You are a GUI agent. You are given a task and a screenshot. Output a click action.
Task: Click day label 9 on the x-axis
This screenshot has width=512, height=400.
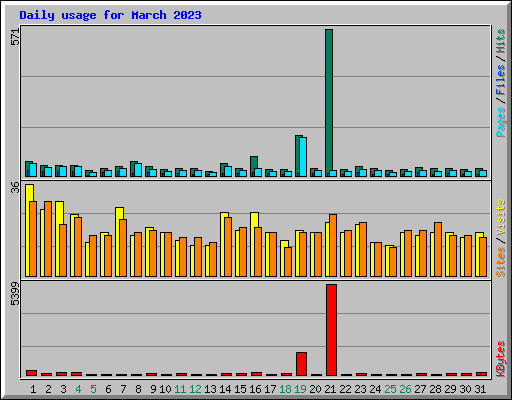point(153,389)
